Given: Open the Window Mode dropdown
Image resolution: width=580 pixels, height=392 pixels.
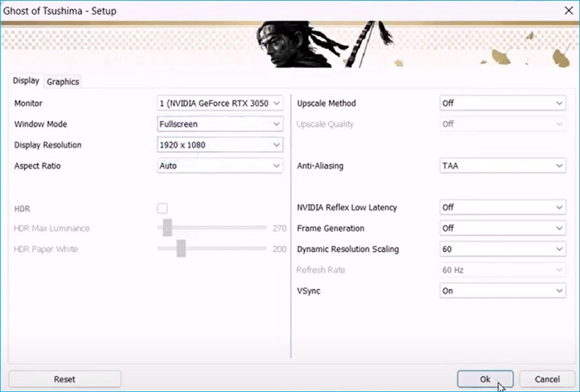Looking at the screenshot, I should point(220,123).
